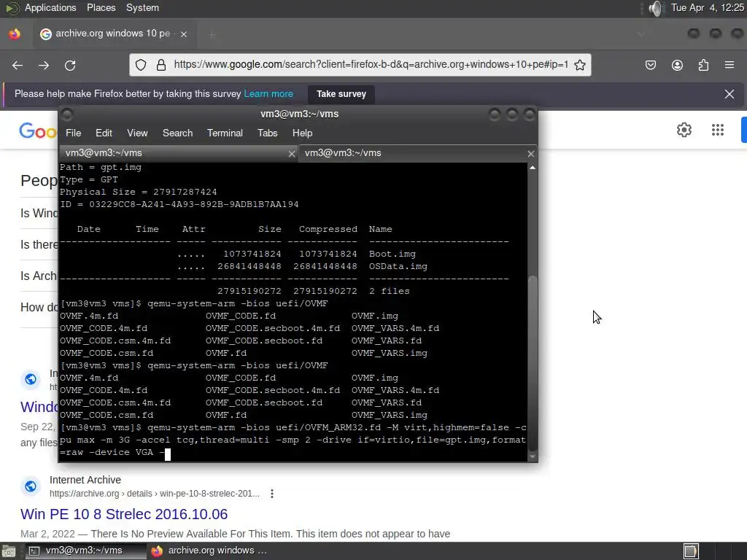Select the archive.org windows Firefox taskbar button

coord(209,551)
